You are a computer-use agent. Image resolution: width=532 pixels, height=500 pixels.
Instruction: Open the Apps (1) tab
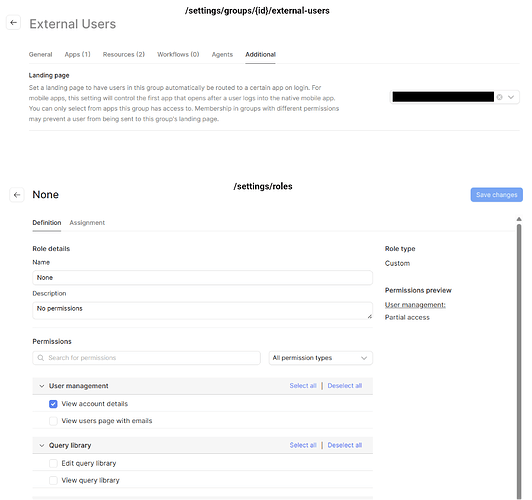coord(78,54)
